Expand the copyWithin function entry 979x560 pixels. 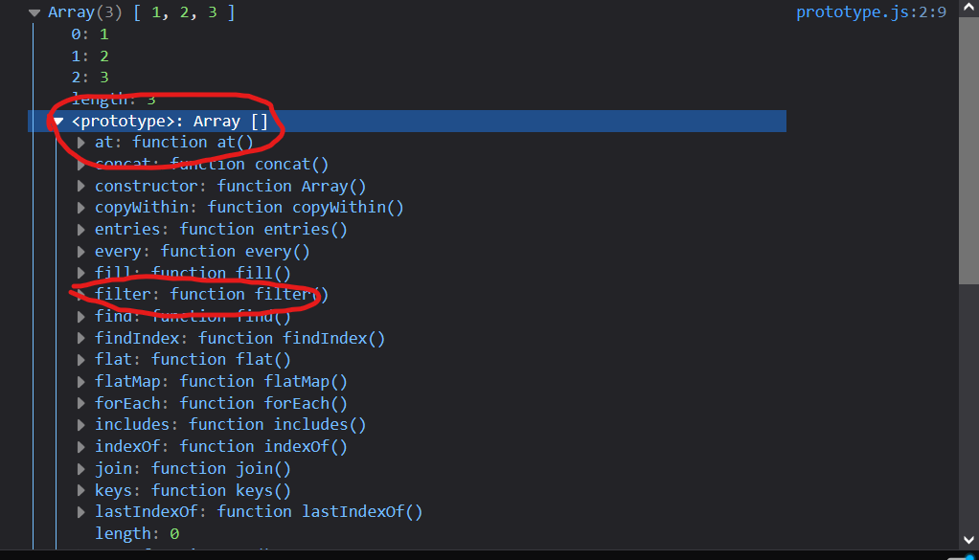pyautogui.click(x=81, y=208)
